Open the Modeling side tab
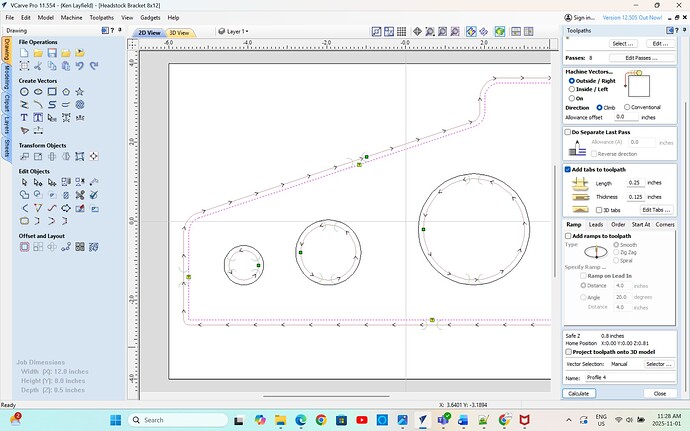 coord(7,78)
